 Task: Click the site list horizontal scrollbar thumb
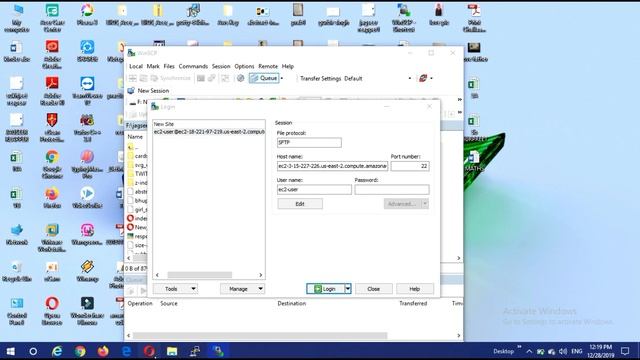click(x=200, y=275)
